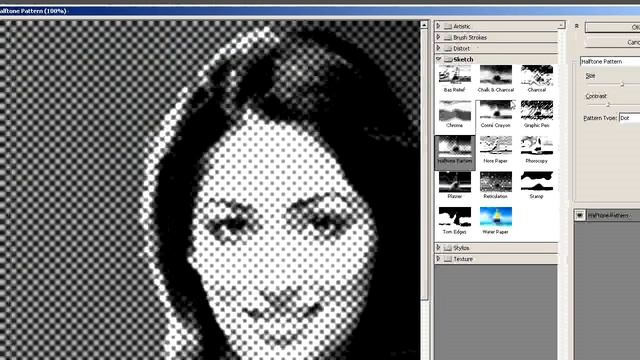640x360 pixels.
Task: Click the Sketch folder icon
Action: pos(448,59)
